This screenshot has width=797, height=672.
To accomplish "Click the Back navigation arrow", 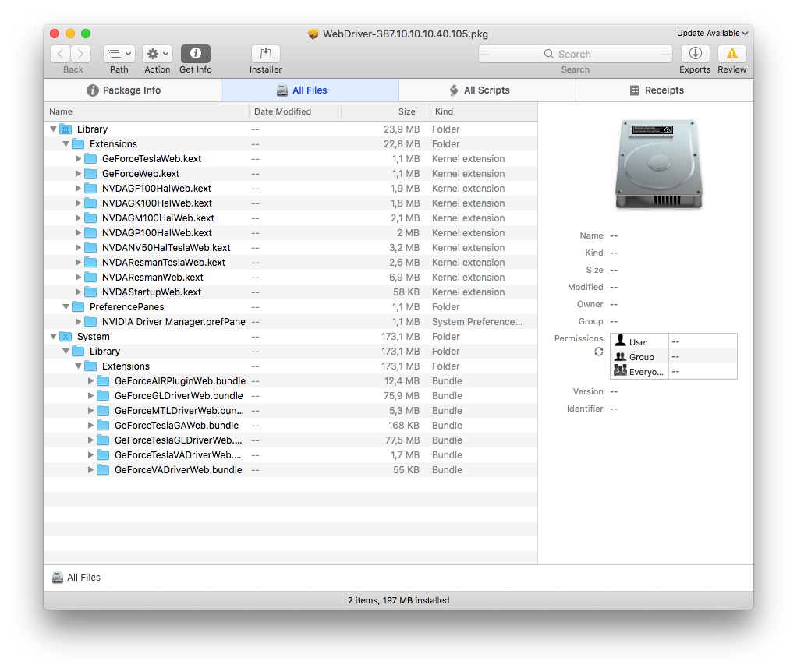I will click(61, 53).
